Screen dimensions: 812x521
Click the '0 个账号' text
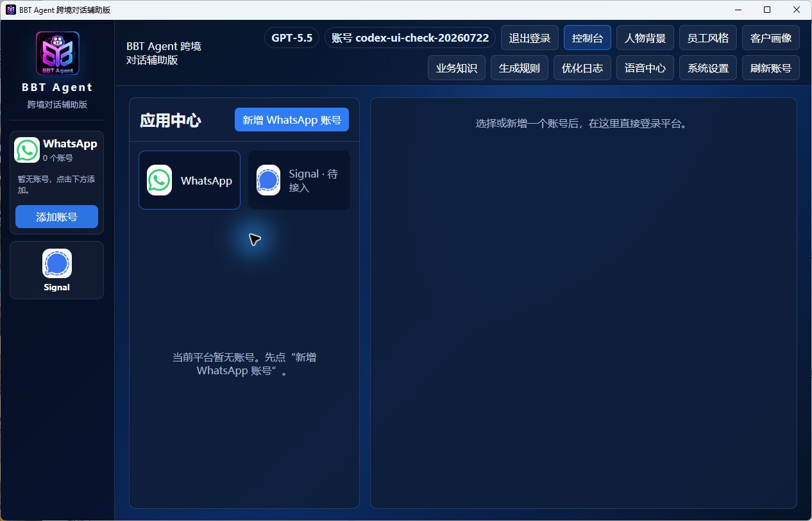(58, 158)
